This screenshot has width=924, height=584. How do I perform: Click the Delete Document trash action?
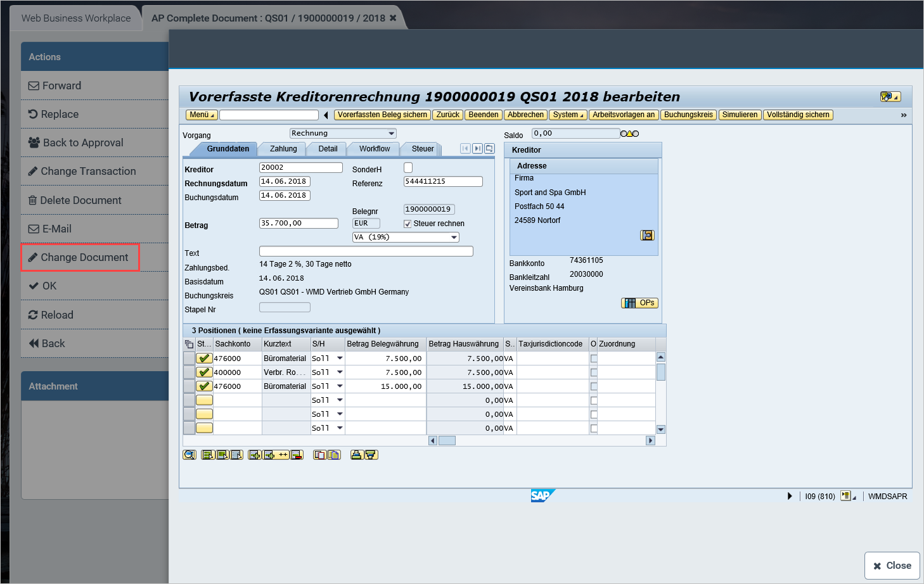click(74, 200)
